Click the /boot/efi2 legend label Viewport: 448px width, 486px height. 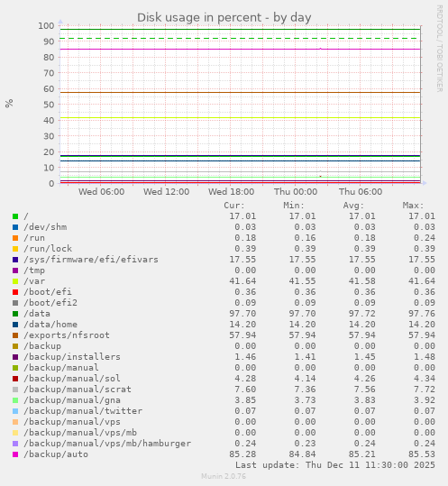point(50,303)
